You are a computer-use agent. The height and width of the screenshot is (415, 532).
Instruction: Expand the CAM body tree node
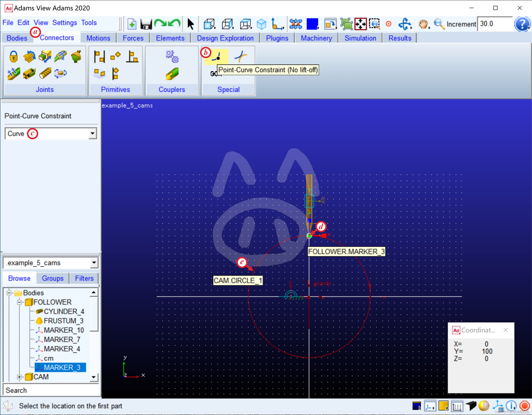coord(19,377)
